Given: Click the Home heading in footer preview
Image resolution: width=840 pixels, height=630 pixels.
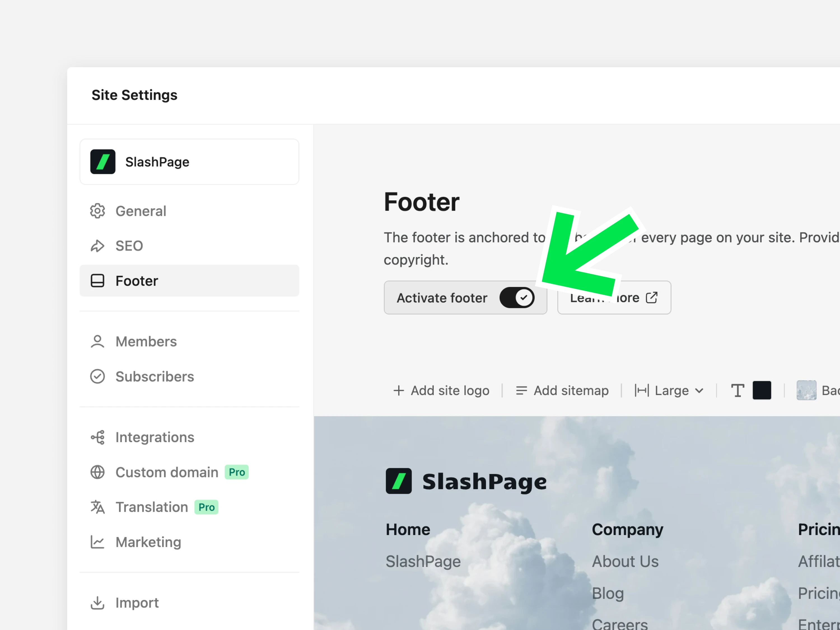Looking at the screenshot, I should tap(408, 529).
